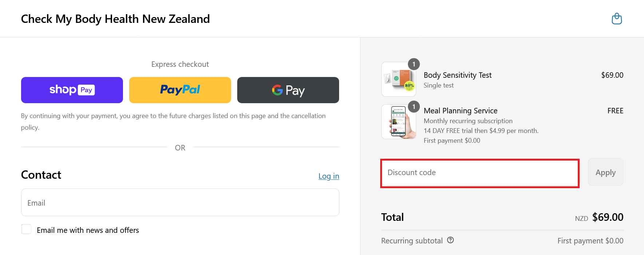The width and height of the screenshot is (644, 255).
Task: Click quantity badge on Meal Planning Service
Action: point(414,107)
